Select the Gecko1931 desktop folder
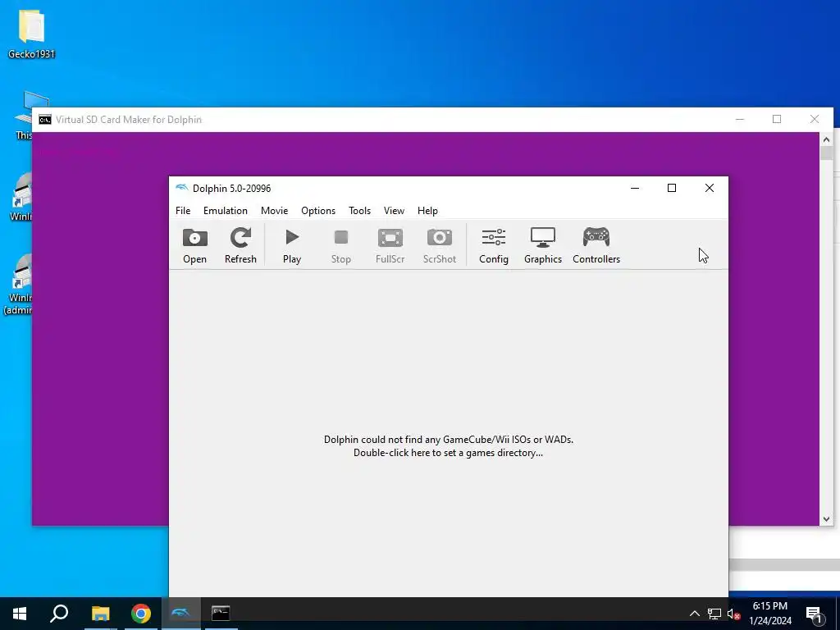This screenshot has height=630, width=840. 32,34
